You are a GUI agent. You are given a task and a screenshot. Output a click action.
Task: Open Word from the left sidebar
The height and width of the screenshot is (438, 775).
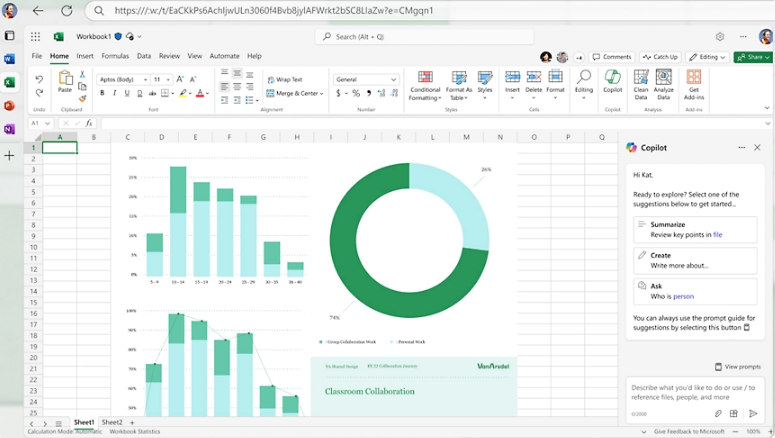pyautogui.click(x=9, y=59)
